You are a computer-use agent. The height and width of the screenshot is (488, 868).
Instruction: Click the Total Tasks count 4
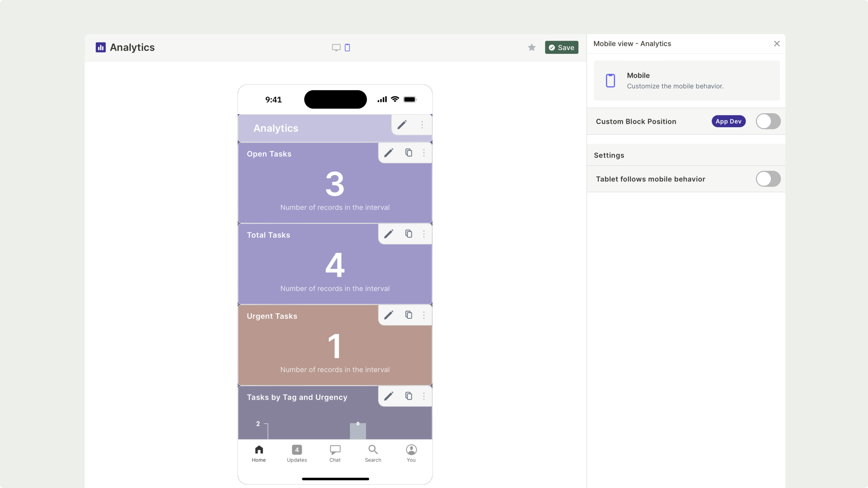[x=335, y=265]
